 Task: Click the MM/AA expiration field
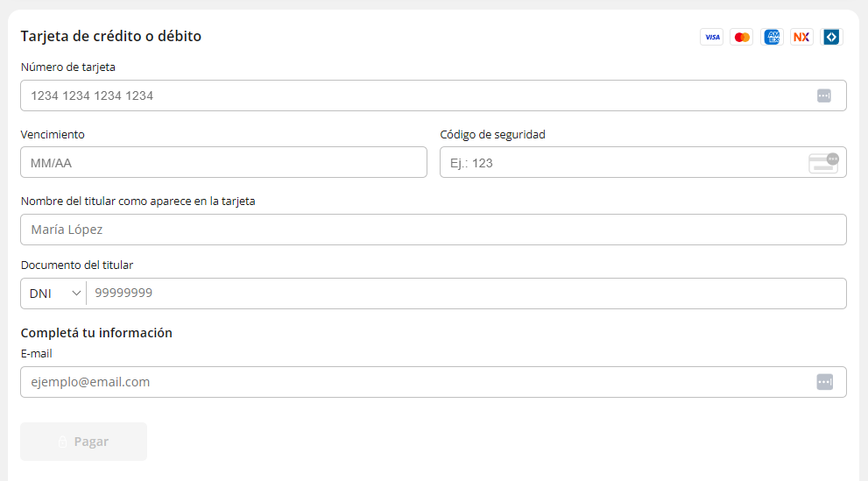tap(223, 162)
